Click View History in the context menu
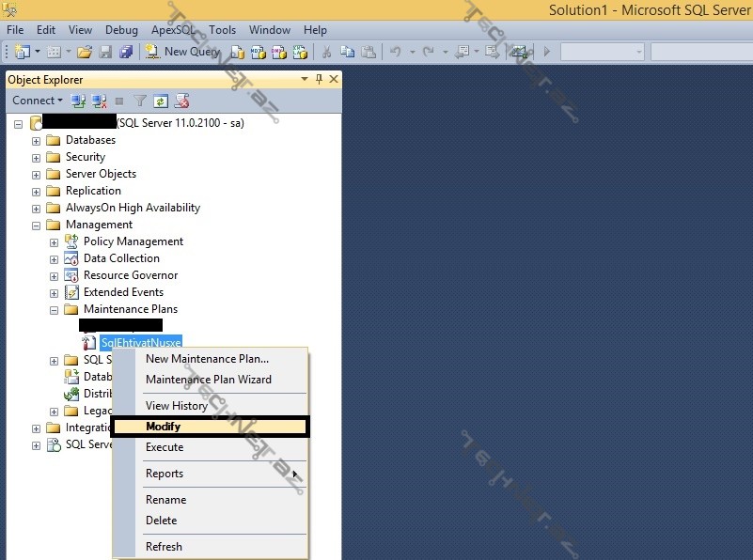The width and height of the screenshot is (753, 560). (177, 406)
